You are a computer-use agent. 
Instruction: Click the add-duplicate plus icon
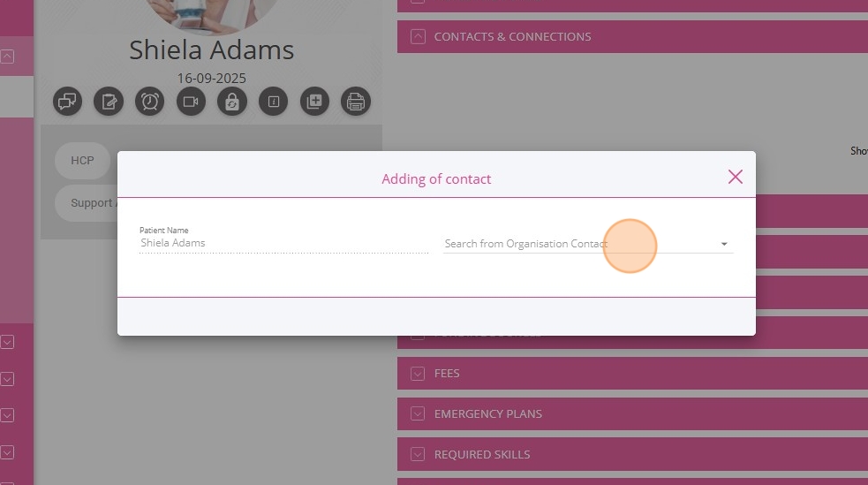[x=314, y=102]
